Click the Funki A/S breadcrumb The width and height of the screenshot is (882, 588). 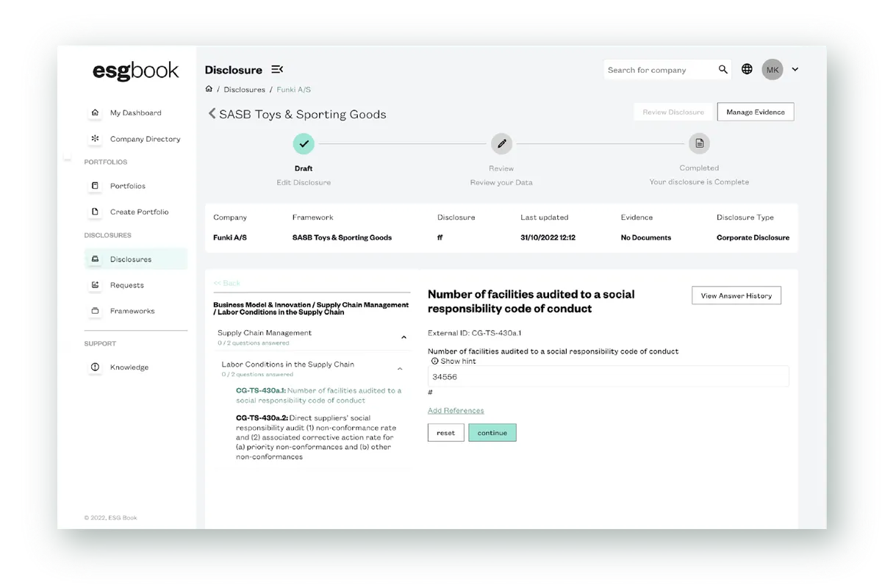[294, 89]
